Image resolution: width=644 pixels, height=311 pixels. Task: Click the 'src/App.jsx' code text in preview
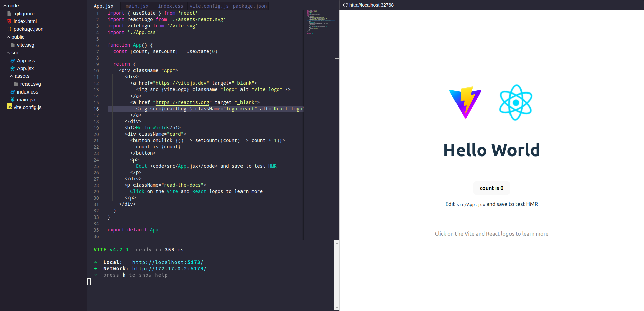(x=471, y=205)
